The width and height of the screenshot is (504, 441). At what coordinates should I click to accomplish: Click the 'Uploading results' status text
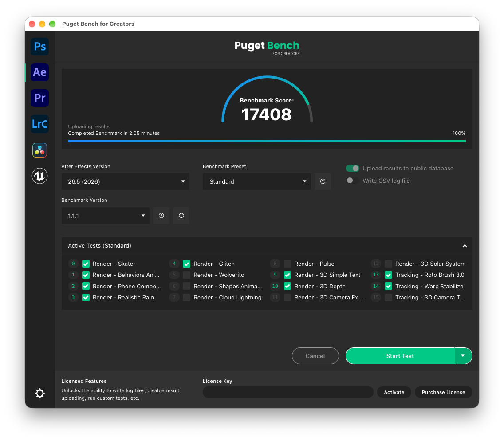tap(89, 126)
